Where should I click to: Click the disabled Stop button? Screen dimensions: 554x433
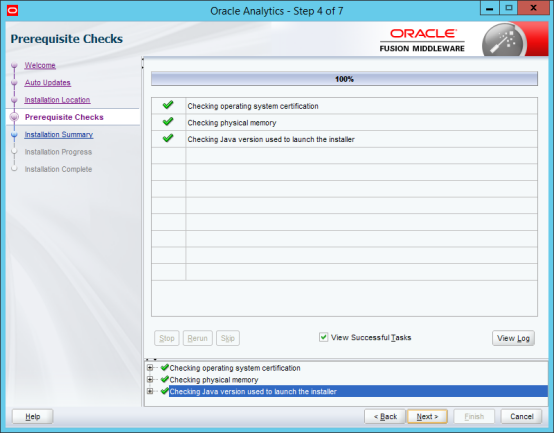point(167,338)
